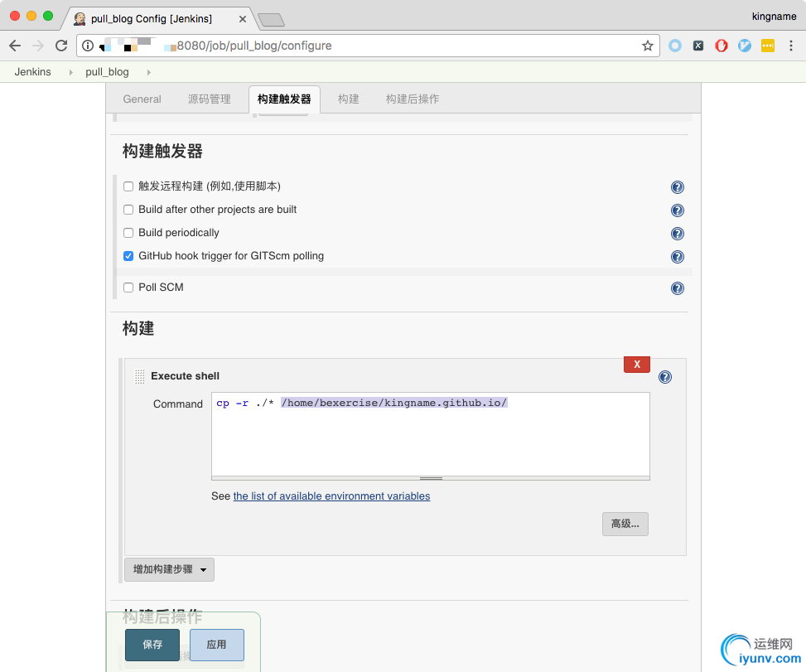806x672 pixels.
Task: Click kingname profile button
Action: (x=774, y=17)
